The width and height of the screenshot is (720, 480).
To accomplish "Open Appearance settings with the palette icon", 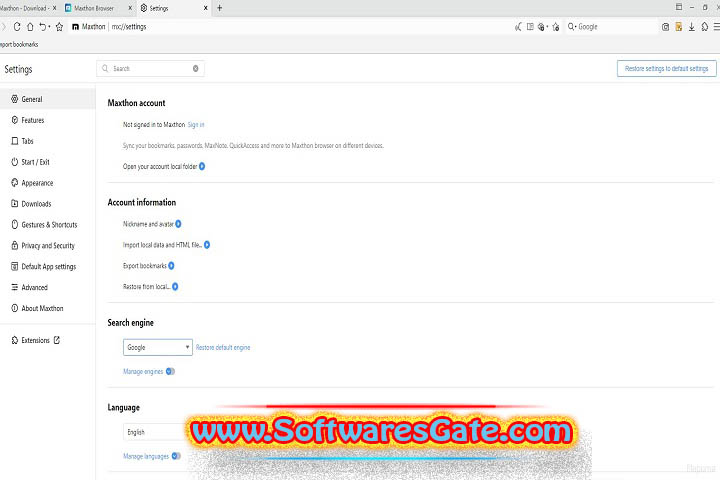I will click(x=32, y=183).
